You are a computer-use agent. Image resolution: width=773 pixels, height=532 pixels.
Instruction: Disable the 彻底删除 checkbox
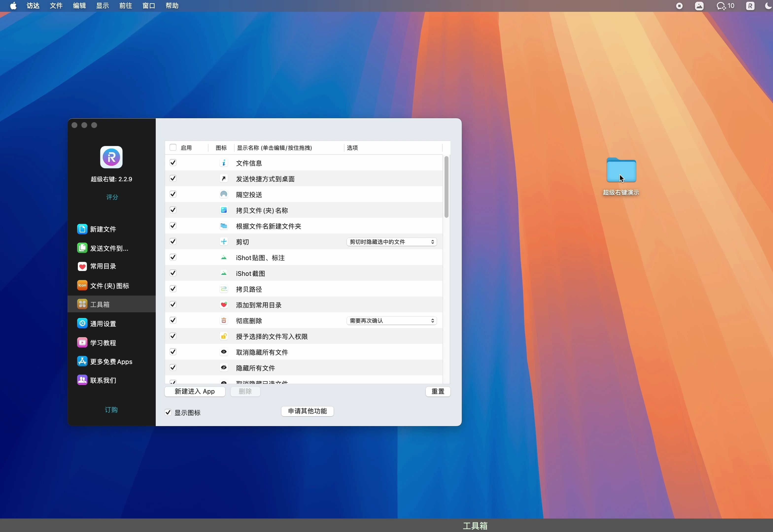[x=173, y=320]
